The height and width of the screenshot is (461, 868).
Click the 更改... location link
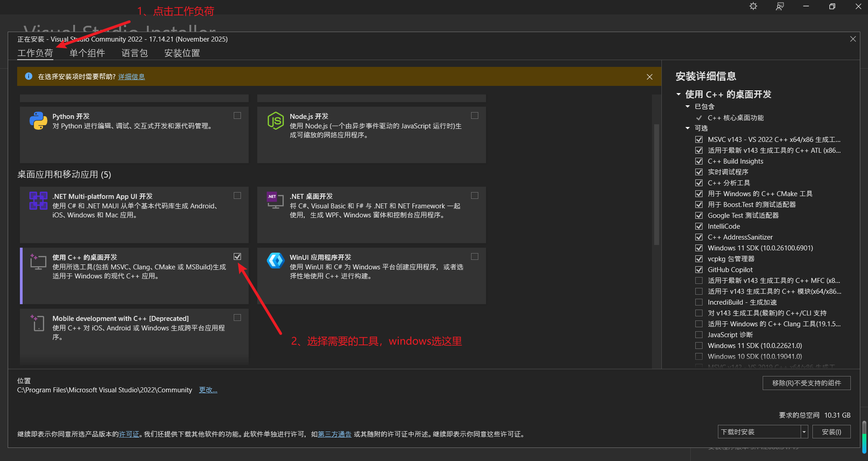pos(208,390)
